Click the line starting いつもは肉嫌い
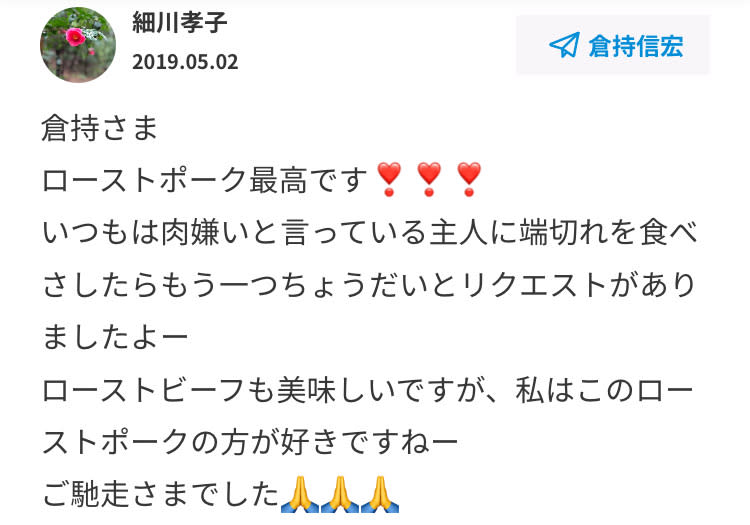Image resolution: width=750 pixels, height=525 pixels. [x=369, y=232]
